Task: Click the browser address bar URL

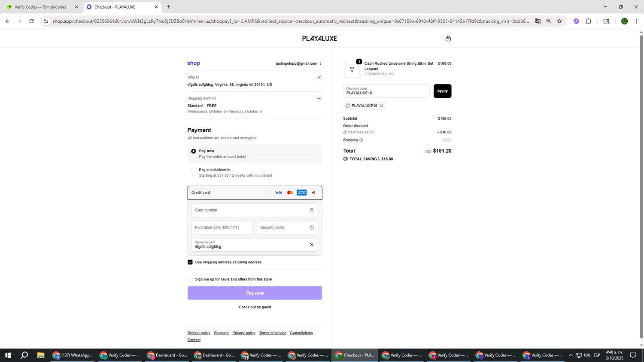Action: [291, 21]
